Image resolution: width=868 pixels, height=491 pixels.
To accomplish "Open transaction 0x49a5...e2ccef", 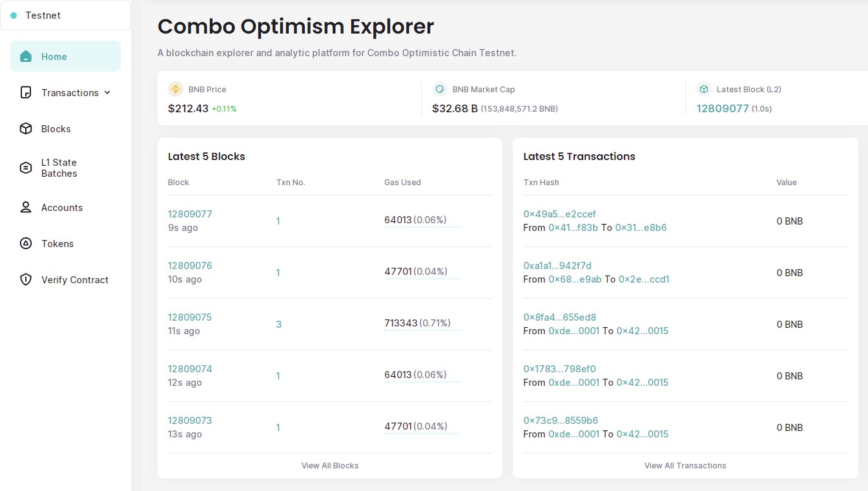I will [x=559, y=214].
